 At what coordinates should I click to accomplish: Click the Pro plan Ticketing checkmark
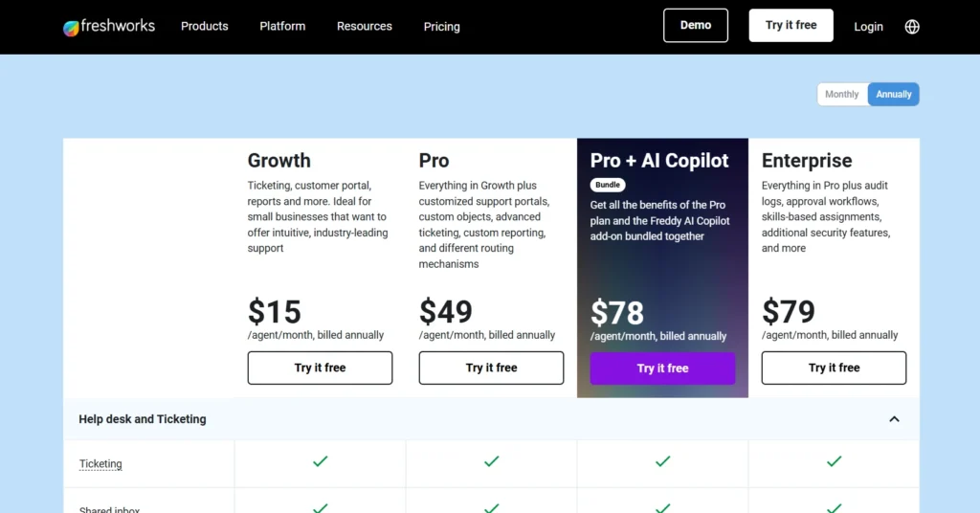(491, 461)
